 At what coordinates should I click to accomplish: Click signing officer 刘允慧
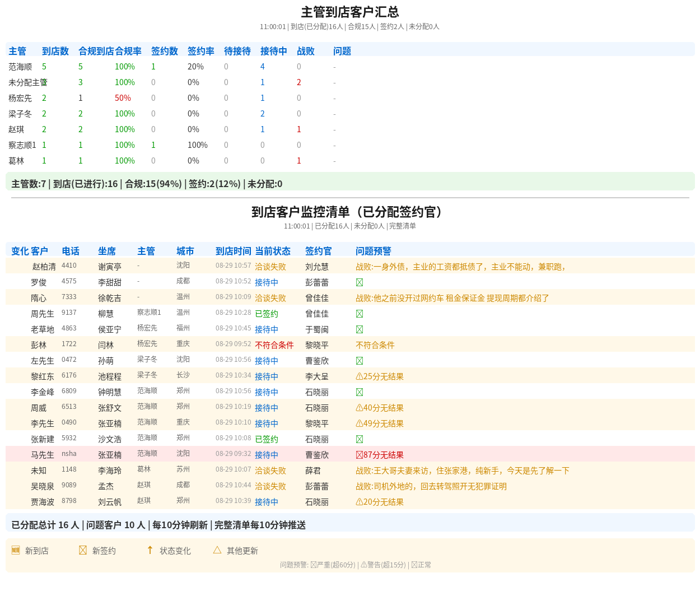[317, 267]
